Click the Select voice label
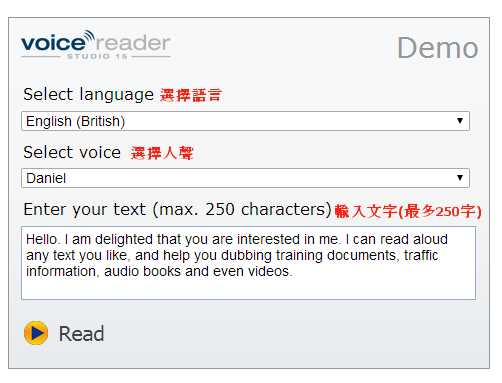This screenshot has width=502, height=383. click(x=72, y=152)
